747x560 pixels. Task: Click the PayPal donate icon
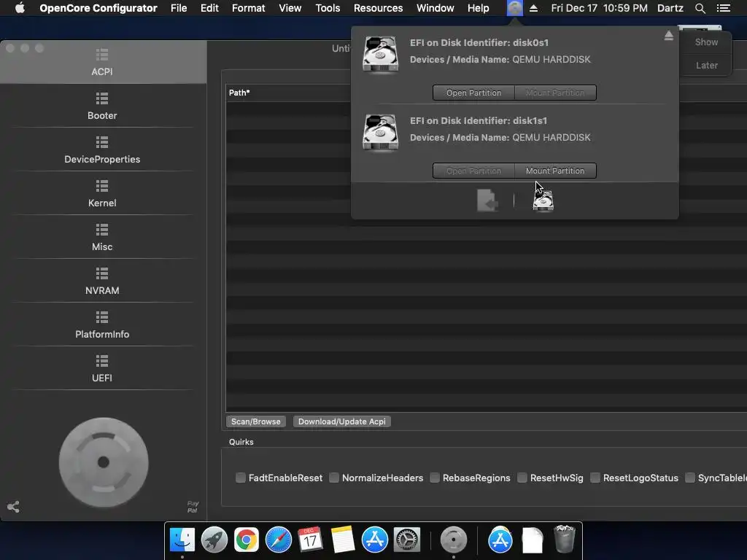(x=193, y=507)
